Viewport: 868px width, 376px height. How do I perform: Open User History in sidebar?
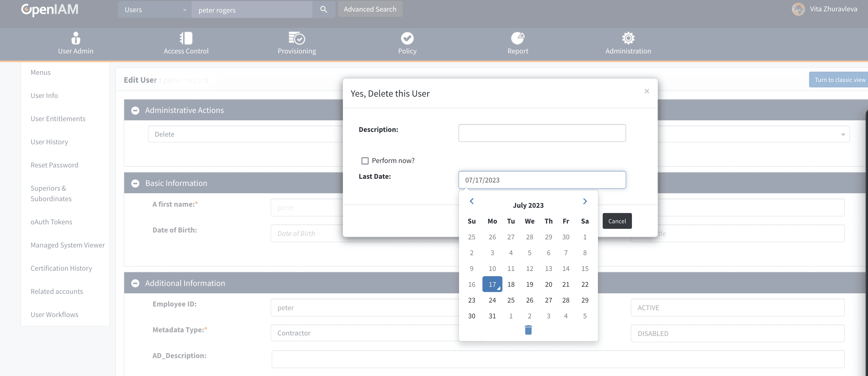(x=49, y=142)
